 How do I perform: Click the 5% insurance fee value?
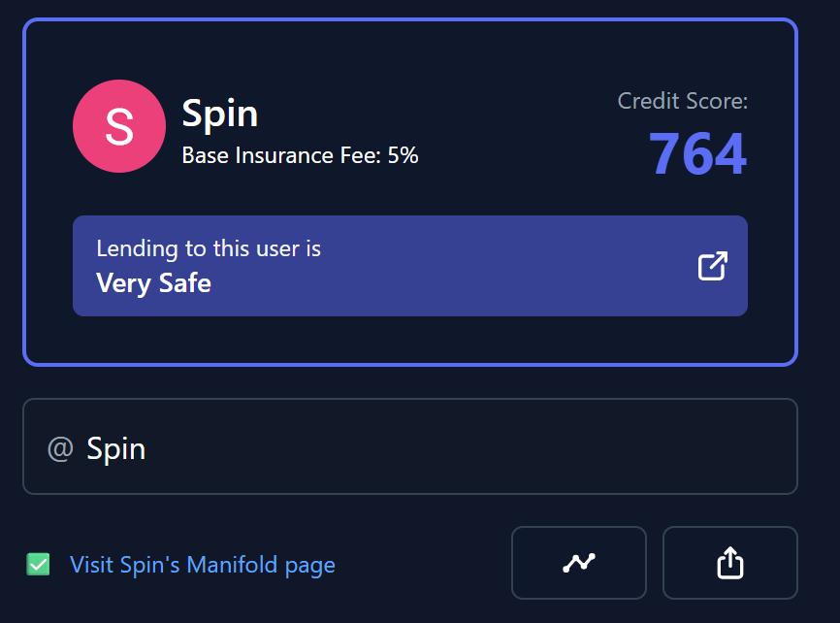pyautogui.click(x=403, y=155)
